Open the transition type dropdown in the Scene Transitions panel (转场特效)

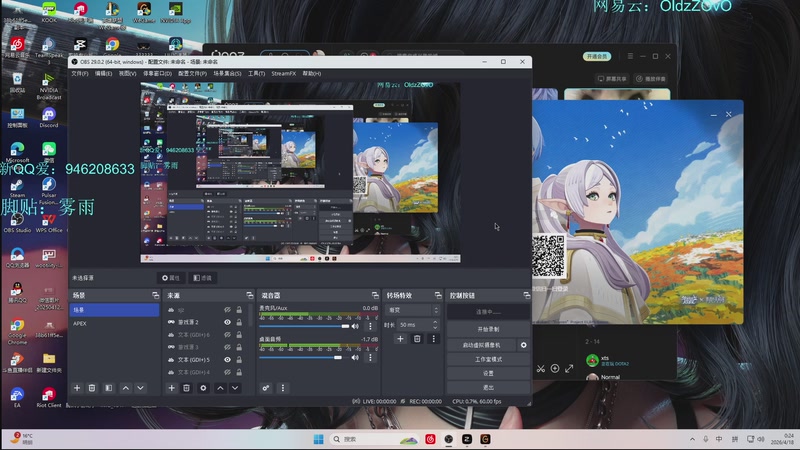(x=412, y=310)
